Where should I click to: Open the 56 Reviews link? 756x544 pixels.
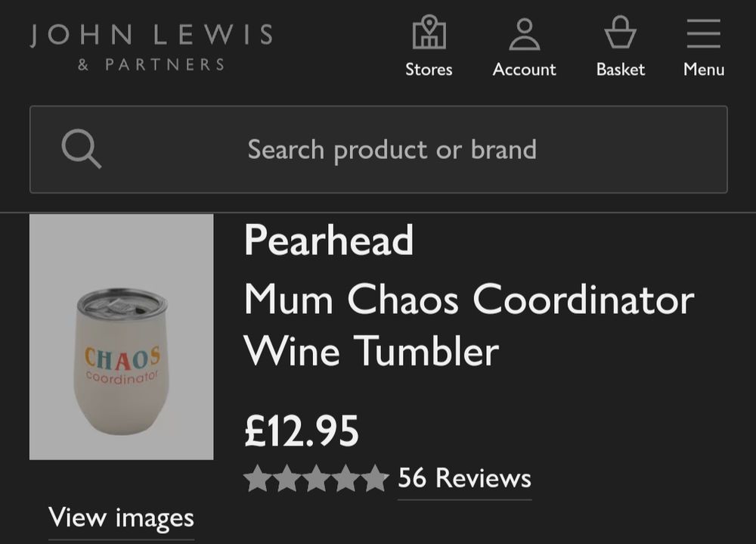pyautogui.click(x=464, y=478)
